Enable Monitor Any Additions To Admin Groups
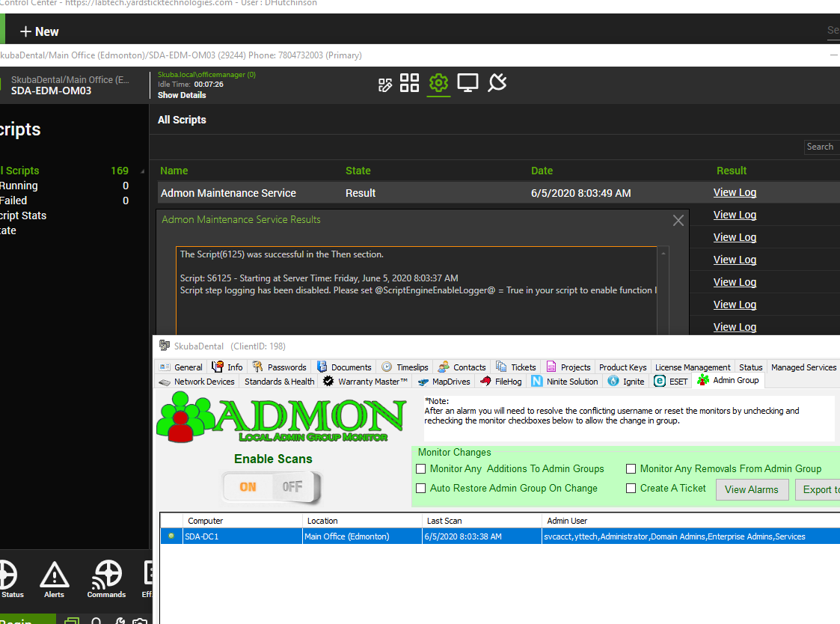 tap(421, 468)
